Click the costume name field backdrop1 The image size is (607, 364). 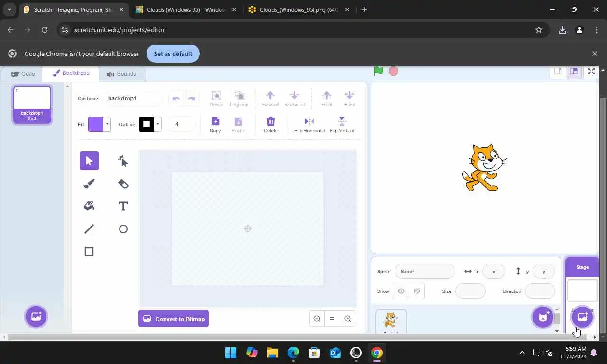[133, 99]
